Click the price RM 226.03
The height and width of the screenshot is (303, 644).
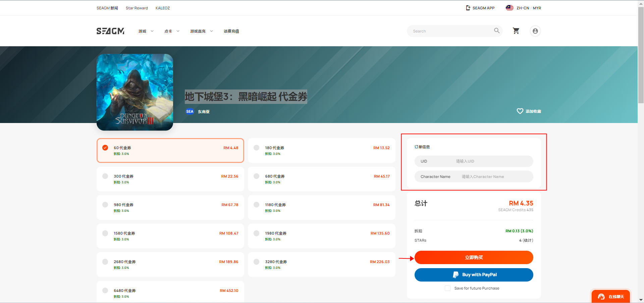tap(380, 262)
